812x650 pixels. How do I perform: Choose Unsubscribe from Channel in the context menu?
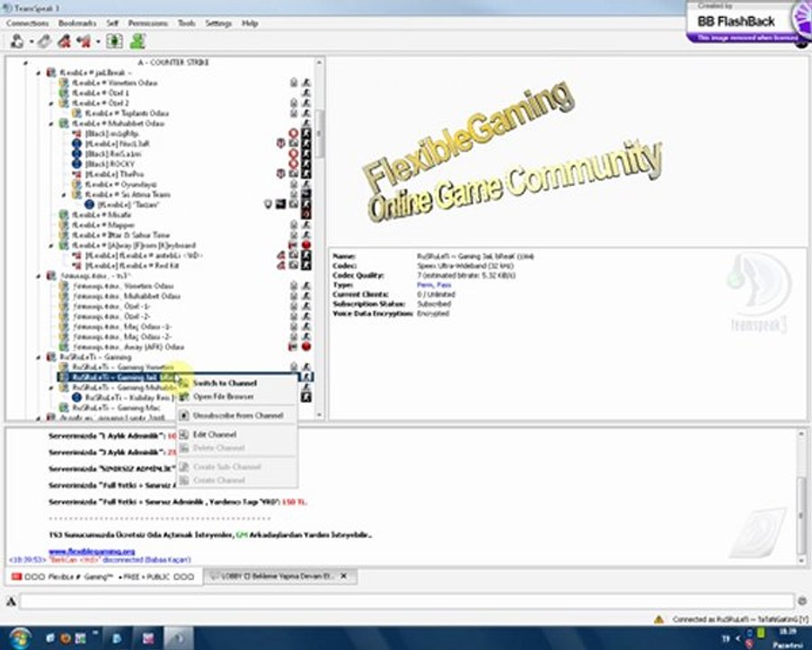(x=237, y=415)
